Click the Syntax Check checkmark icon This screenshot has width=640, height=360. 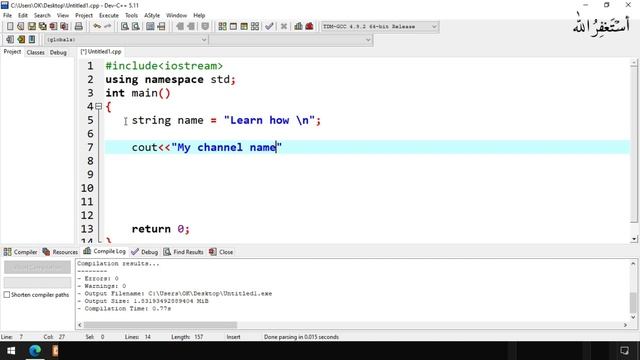(269, 27)
